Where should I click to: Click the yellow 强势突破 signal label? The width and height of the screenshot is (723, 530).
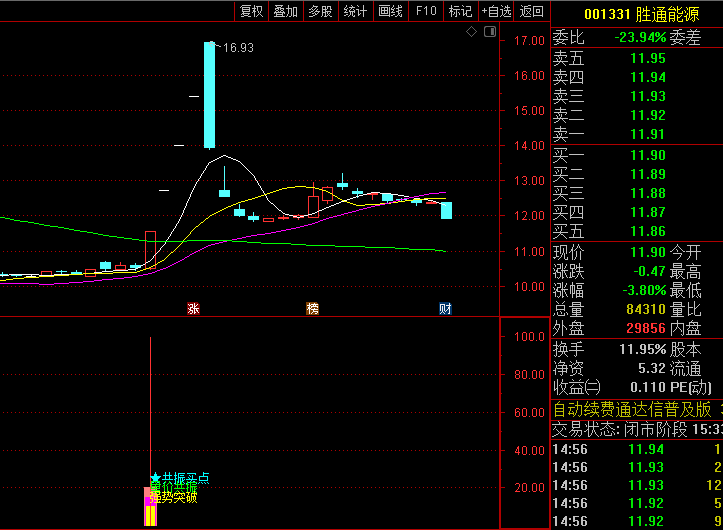[x=173, y=497]
